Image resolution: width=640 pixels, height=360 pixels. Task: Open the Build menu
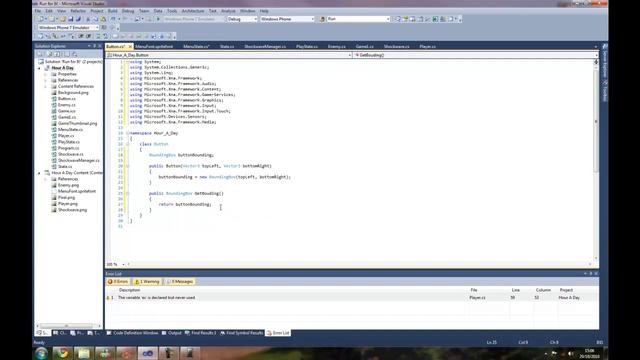[x=113, y=11]
